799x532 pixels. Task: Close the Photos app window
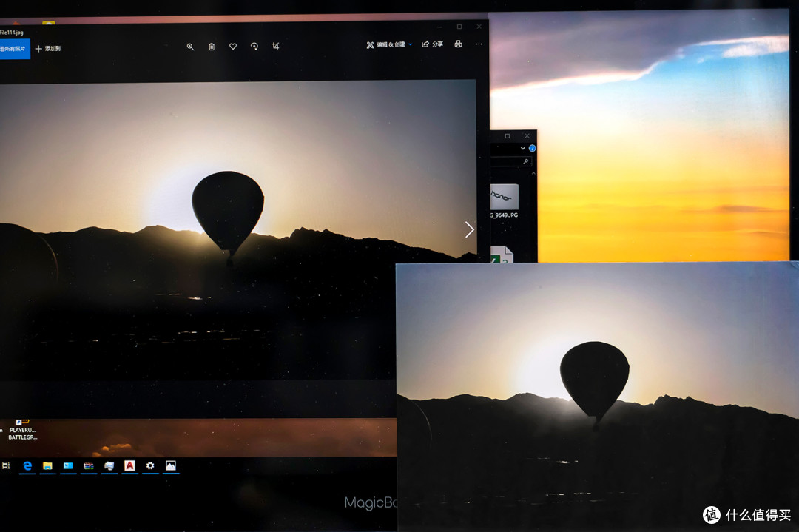[x=479, y=27]
